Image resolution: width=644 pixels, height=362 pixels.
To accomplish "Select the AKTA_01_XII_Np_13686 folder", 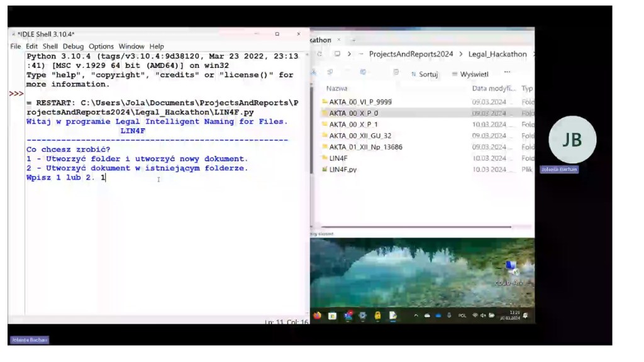I will click(x=365, y=147).
